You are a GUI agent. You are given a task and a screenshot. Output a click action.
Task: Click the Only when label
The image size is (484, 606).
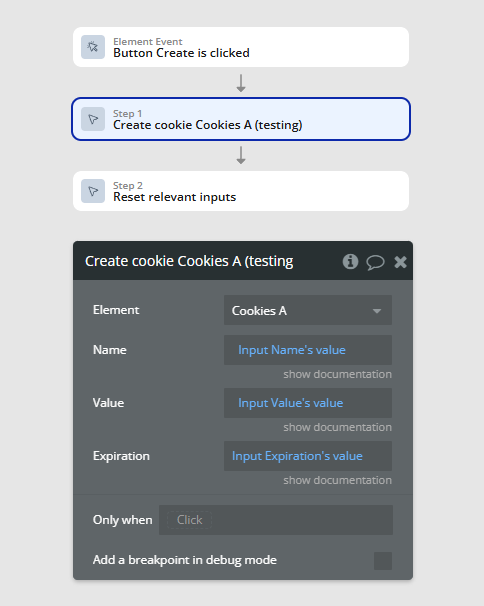pyautogui.click(x=123, y=520)
